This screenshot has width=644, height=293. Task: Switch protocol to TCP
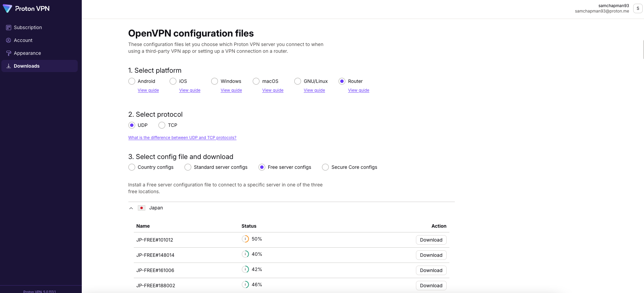click(x=162, y=125)
